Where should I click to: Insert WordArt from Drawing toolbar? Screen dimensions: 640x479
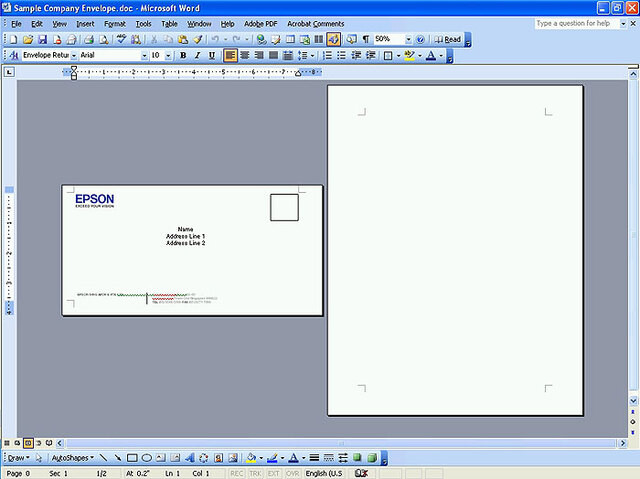click(x=189, y=458)
